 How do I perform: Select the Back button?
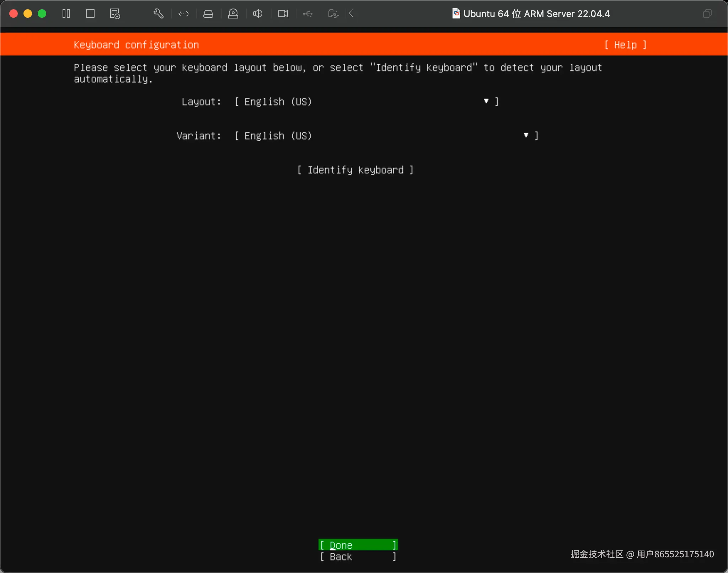click(x=358, y=557)
